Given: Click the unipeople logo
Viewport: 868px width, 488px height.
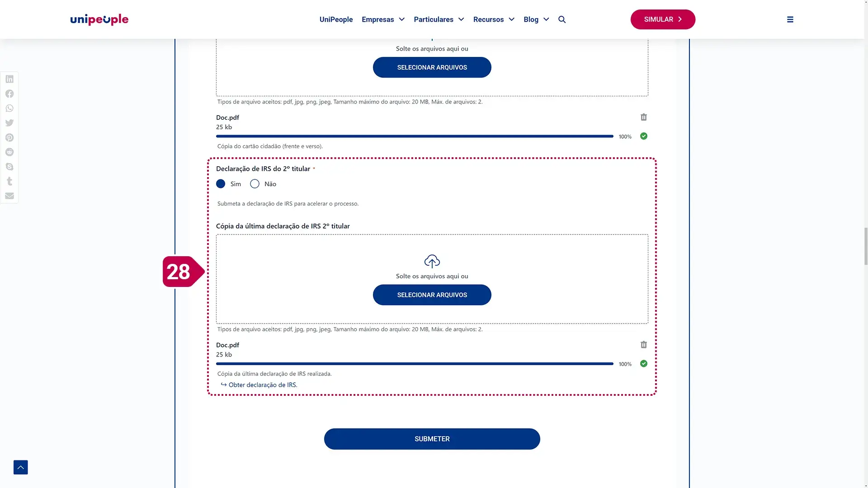Looking at the screenshot, I should [99, 19].
